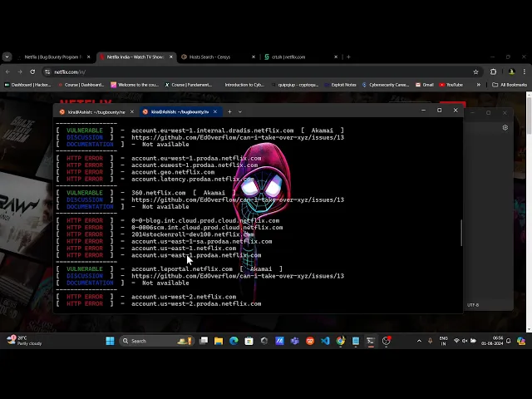Open Visual Studio Code from taskbar

click(x=325, y=341)
